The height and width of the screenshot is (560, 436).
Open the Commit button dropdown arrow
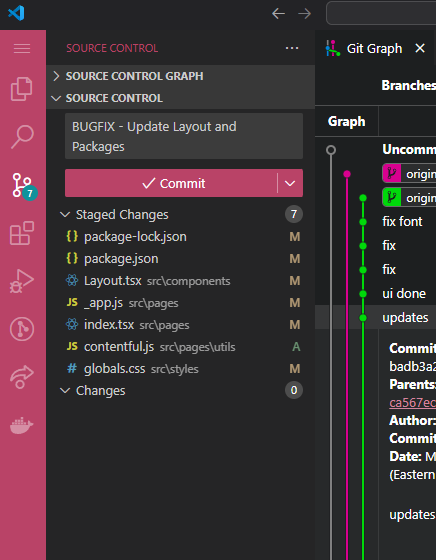click(x=290, y=183)
